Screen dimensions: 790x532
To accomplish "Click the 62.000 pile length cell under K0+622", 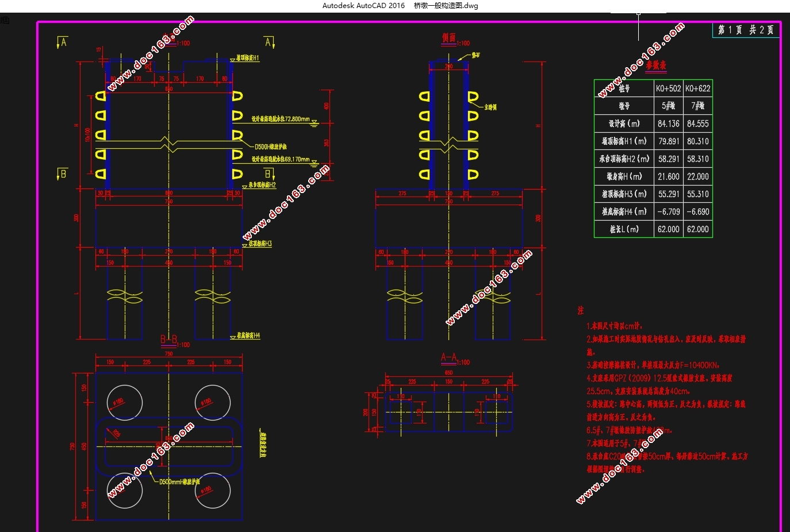I will pos(698,229).
